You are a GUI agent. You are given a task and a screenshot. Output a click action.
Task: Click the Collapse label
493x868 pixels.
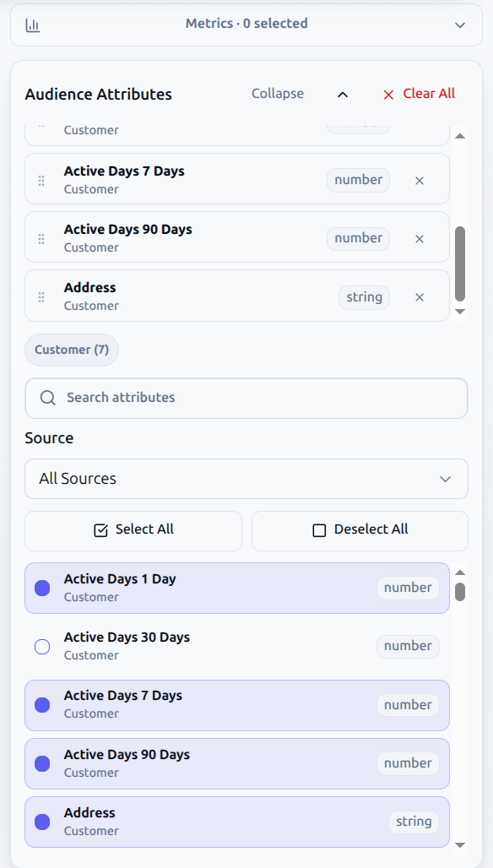click(278, 94)
